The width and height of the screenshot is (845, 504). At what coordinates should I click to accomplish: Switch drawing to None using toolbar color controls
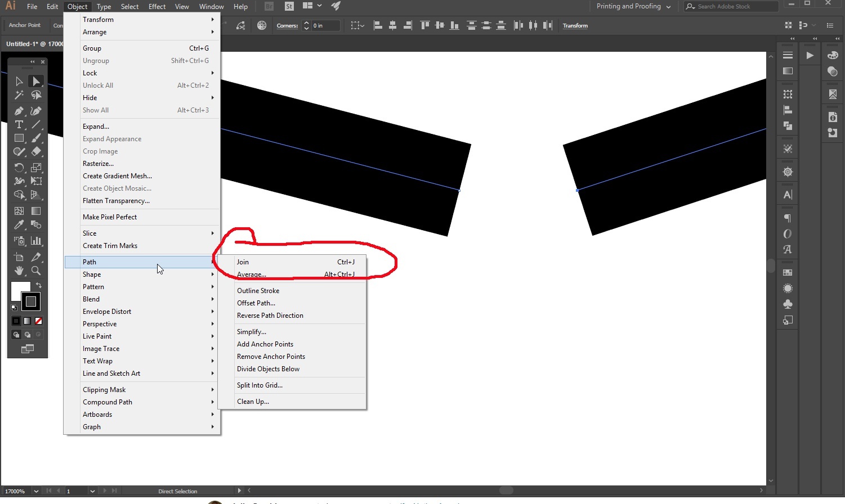[x=38, y=321]
